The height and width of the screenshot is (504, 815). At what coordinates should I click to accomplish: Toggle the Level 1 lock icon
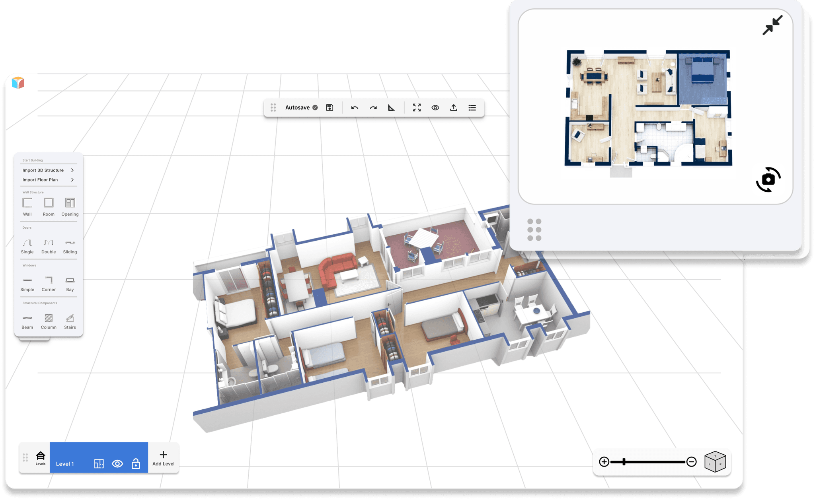(136, 464)
